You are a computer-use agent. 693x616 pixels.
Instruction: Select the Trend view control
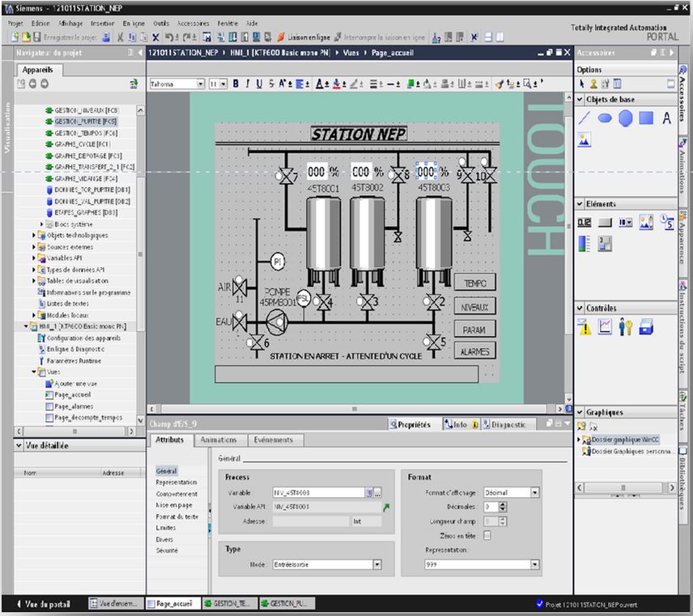click(605, 326)
